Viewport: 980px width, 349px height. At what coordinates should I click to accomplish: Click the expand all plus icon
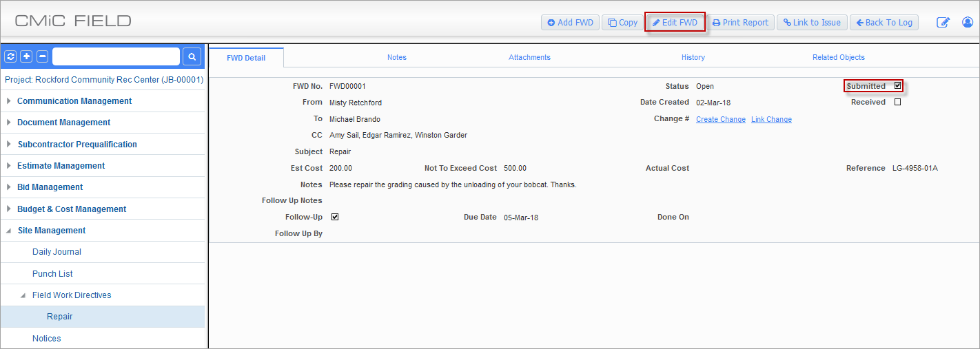point(26,56)
